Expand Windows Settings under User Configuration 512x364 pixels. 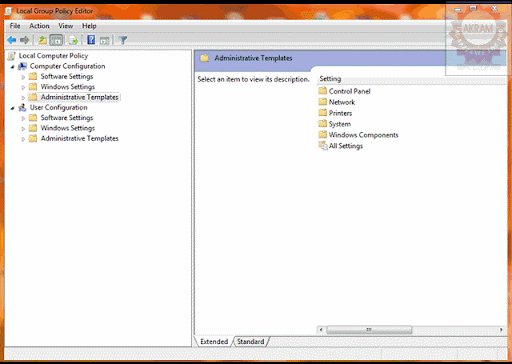pyautogui.click(x=23, y=129)
